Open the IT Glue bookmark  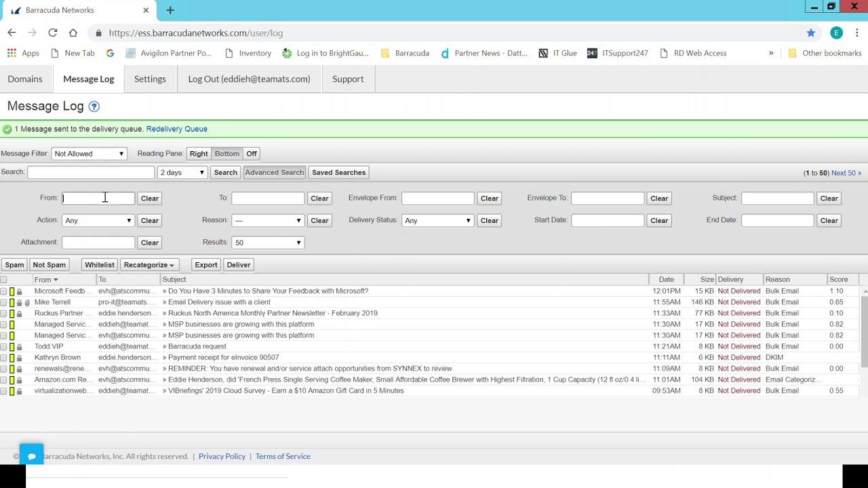pyautogui.click(x=557, y=53)
